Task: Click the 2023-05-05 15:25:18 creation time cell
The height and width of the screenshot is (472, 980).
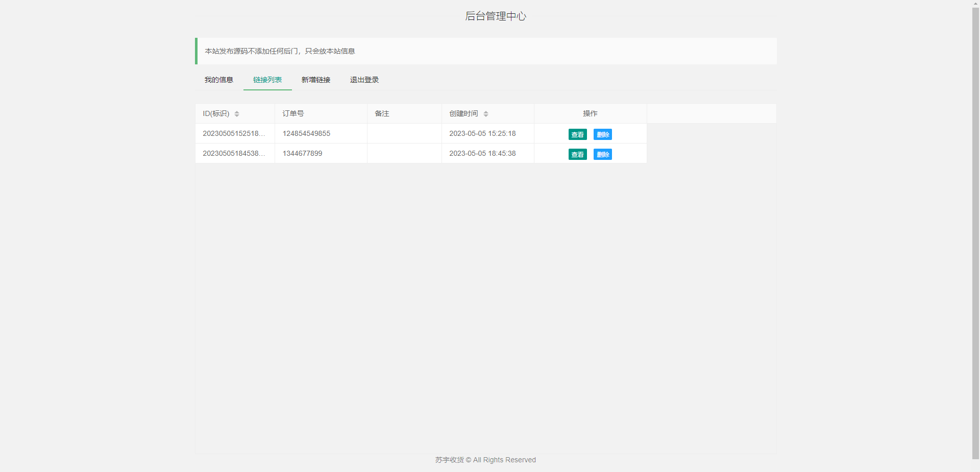Action: 482,133
